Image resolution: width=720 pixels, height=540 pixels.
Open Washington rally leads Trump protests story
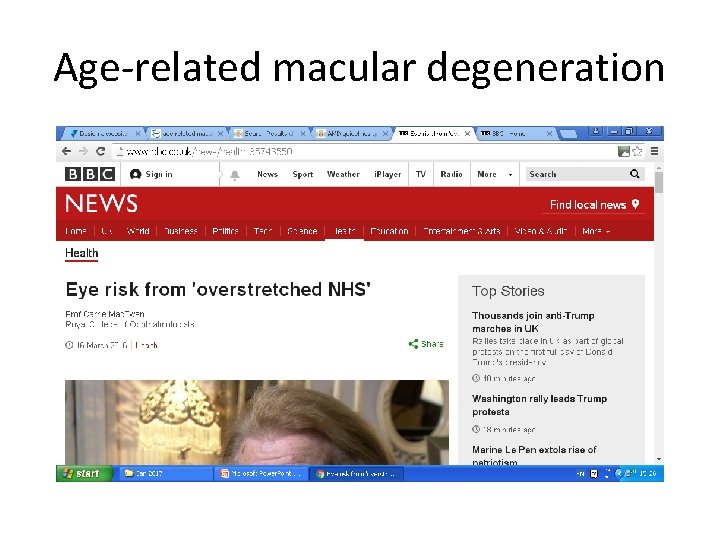coord(540,405)
